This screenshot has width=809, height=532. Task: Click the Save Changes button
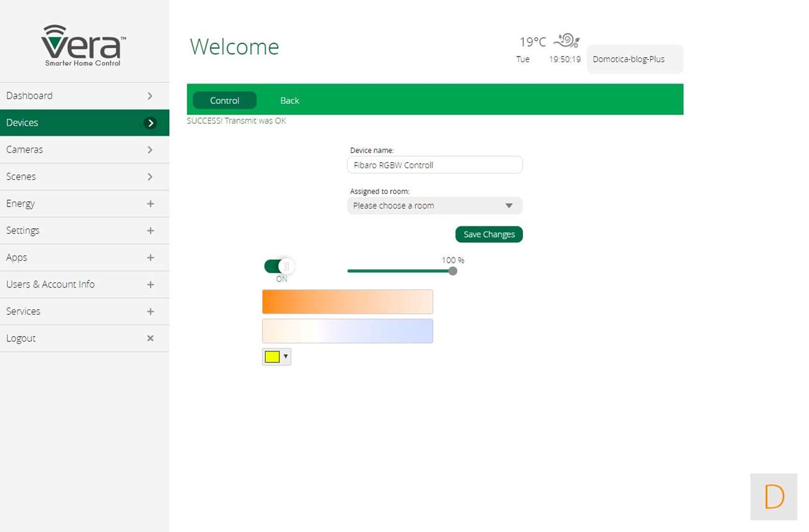click(489, 235)
